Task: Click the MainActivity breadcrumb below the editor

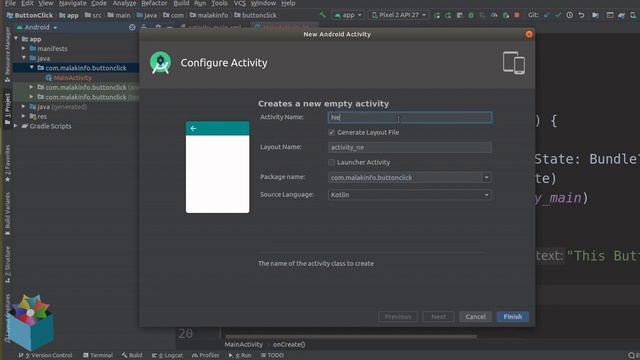Action: tap(243, 344)
